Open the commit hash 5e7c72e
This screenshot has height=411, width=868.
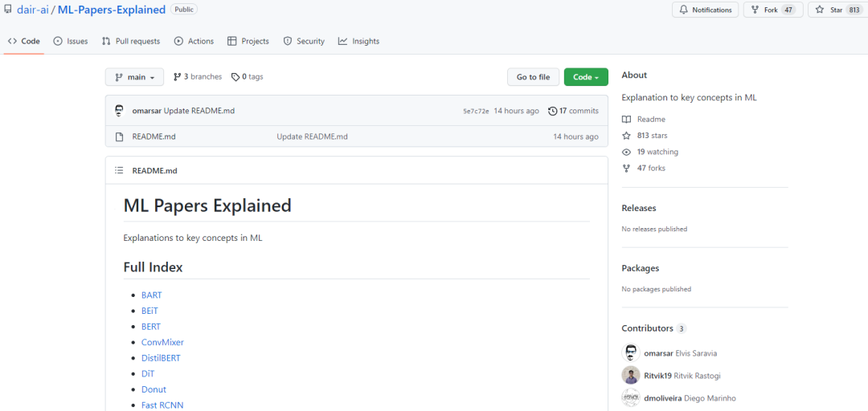coord(476,112)
